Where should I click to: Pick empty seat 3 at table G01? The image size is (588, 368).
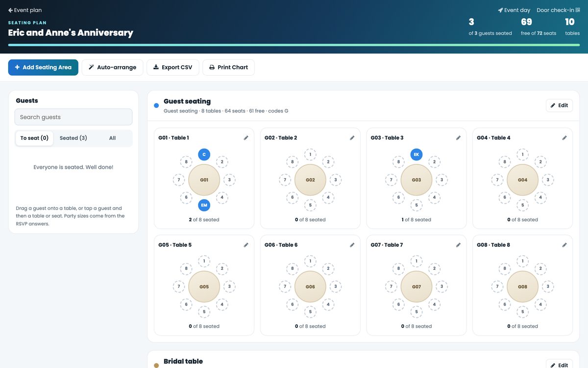pyautogui.click(x=229, y=180)
